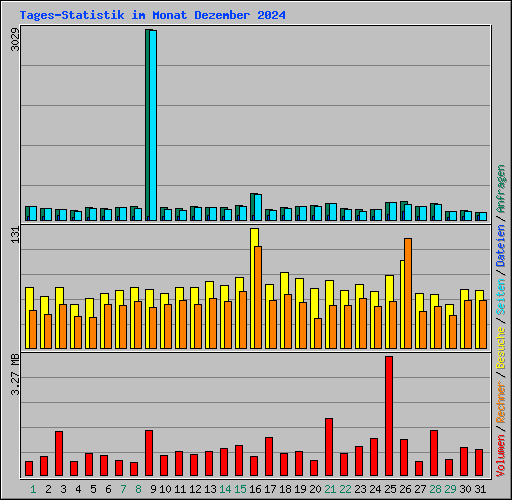
Task: Select the red volume bar for day 28
Action: pos(434,453)
